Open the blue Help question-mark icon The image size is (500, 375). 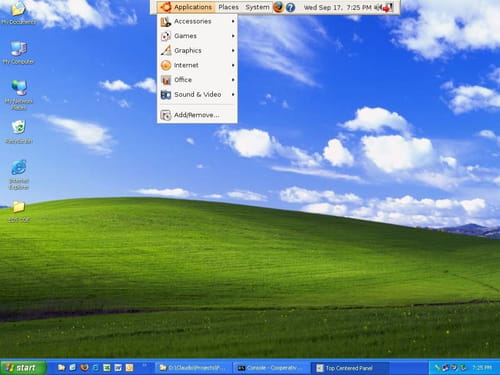[290, 7]
